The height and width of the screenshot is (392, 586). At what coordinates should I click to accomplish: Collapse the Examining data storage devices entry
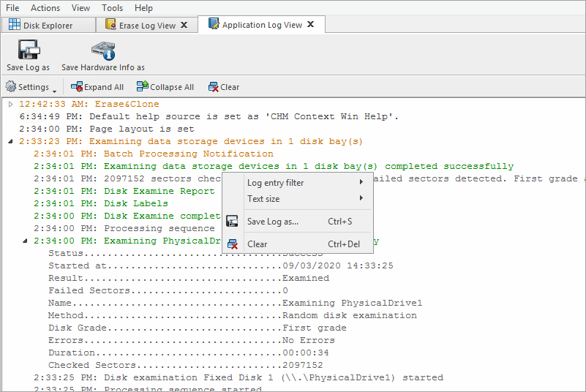click(x=10, y=142)
